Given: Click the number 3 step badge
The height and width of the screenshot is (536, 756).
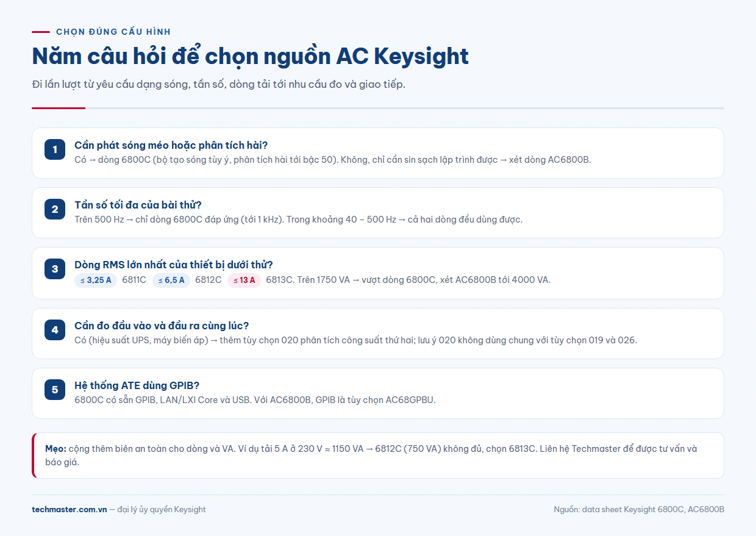Looking at the screenshot, I should pos(55,269).
